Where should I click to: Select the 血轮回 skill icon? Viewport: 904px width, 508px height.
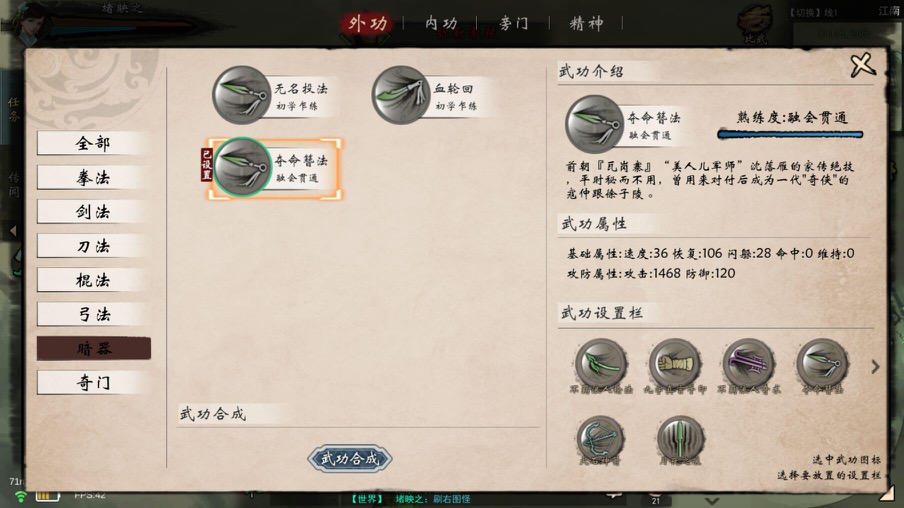pyautogui.click(x=401, y=95)
